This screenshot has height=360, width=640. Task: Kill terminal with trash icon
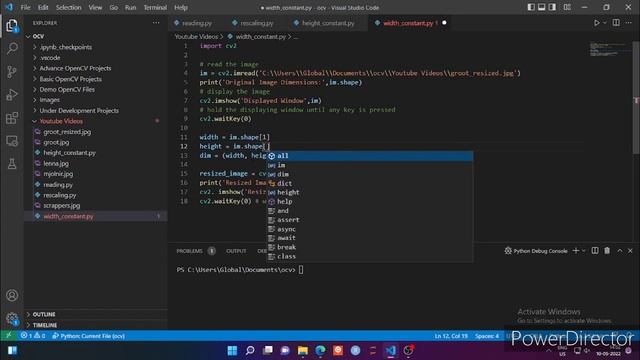pyautogui.click(x=607, y=251)
